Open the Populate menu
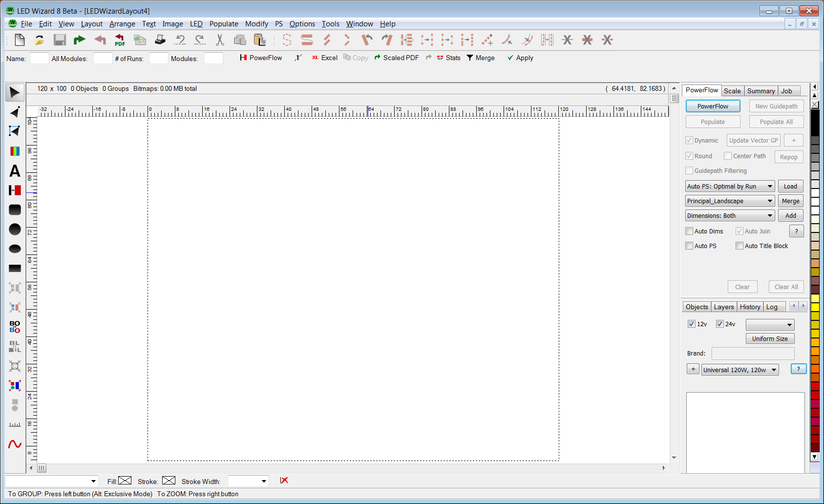The height and width of the screenshot is (504, 824). 224,24
